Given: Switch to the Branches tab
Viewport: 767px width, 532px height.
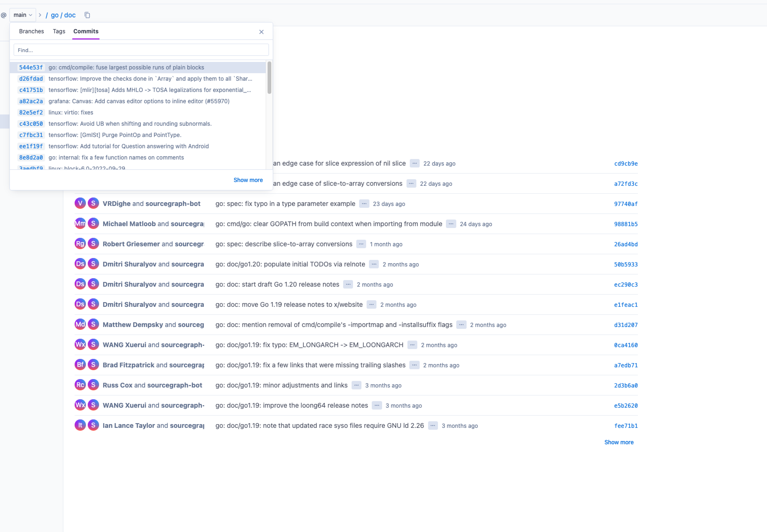Looking at the screenshot, I should pos(31,31).
